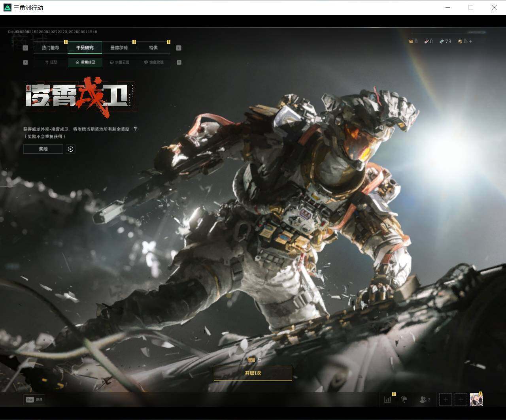The width and height of the screenshot is (506, 420).
Task: Maximize the 三角洲行动 window
Action: [471, 8]
